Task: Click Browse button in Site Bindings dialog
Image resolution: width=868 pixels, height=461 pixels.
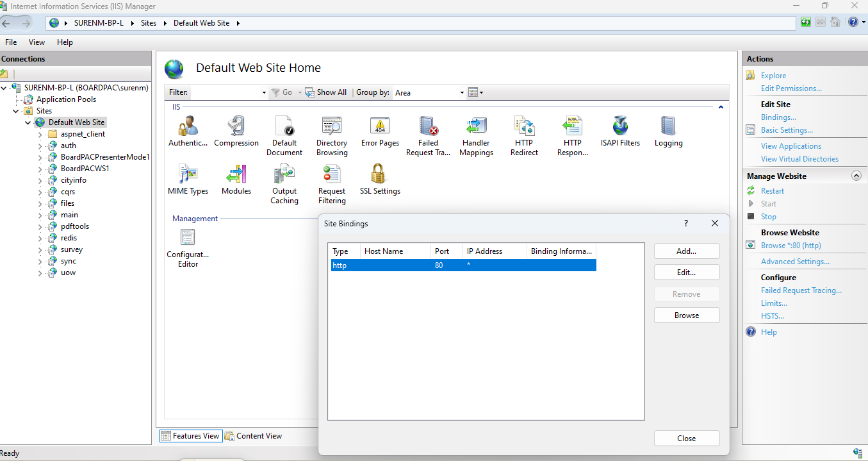Action: [x=687, y=315]
